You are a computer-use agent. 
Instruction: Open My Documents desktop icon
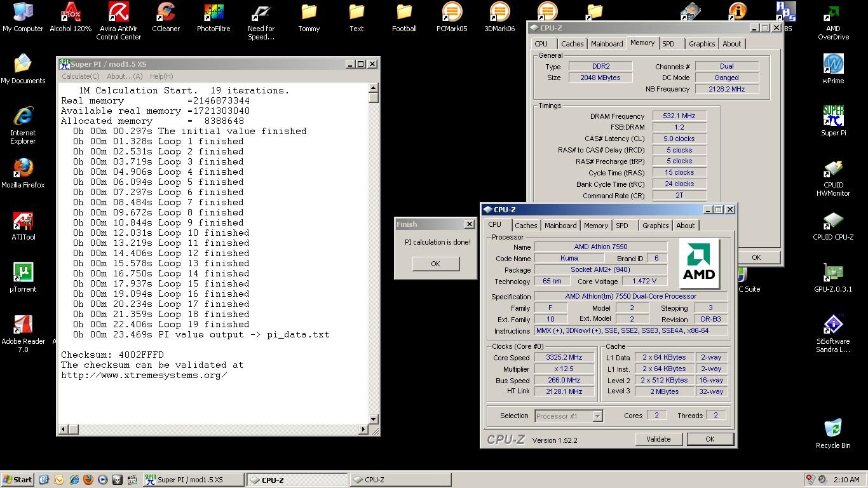pyautogui.click(x=23, y=69)
